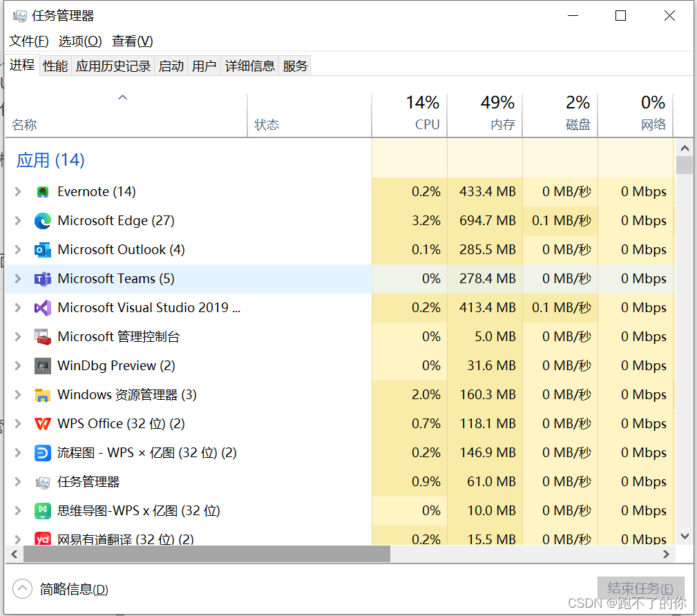
Task: Expand the Microsoft Outlook (4) group
Action: (18, 250)
